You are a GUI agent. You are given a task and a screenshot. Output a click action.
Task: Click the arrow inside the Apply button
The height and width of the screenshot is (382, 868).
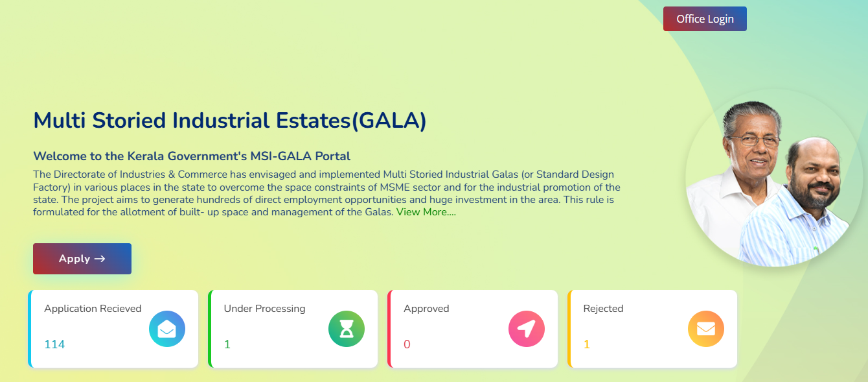(100, 259)
